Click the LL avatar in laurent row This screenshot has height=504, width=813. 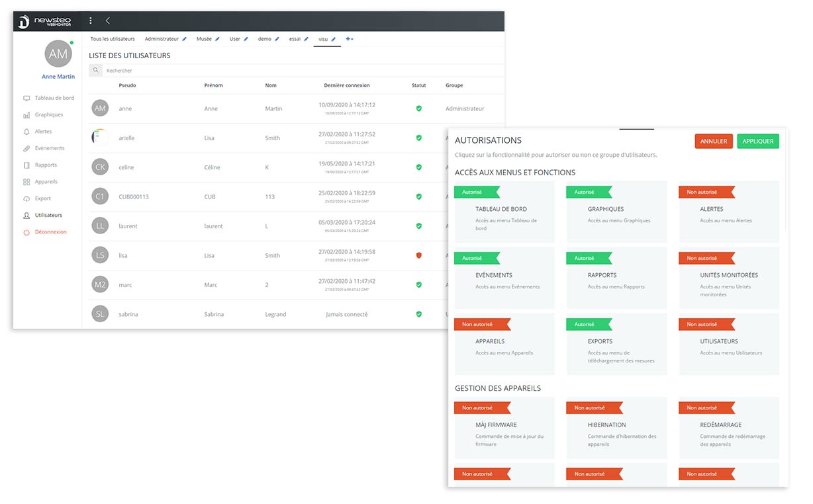coord(100,226)
